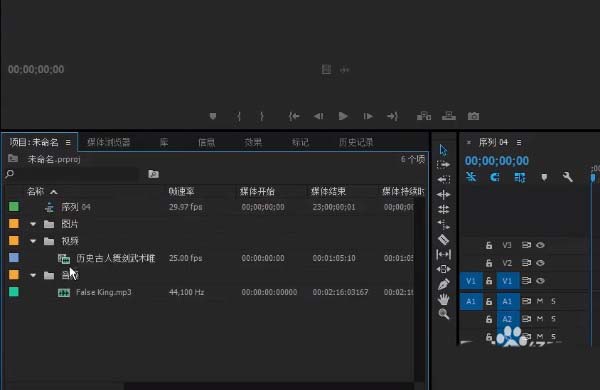
Task: Toggle nest sequence insert option
Action: point(471,177)
